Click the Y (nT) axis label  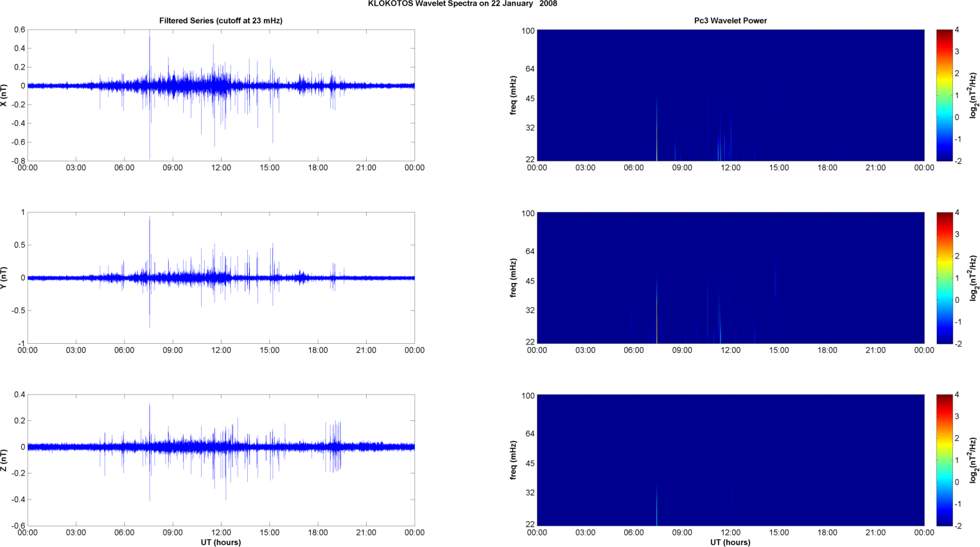tap(4, 278)
